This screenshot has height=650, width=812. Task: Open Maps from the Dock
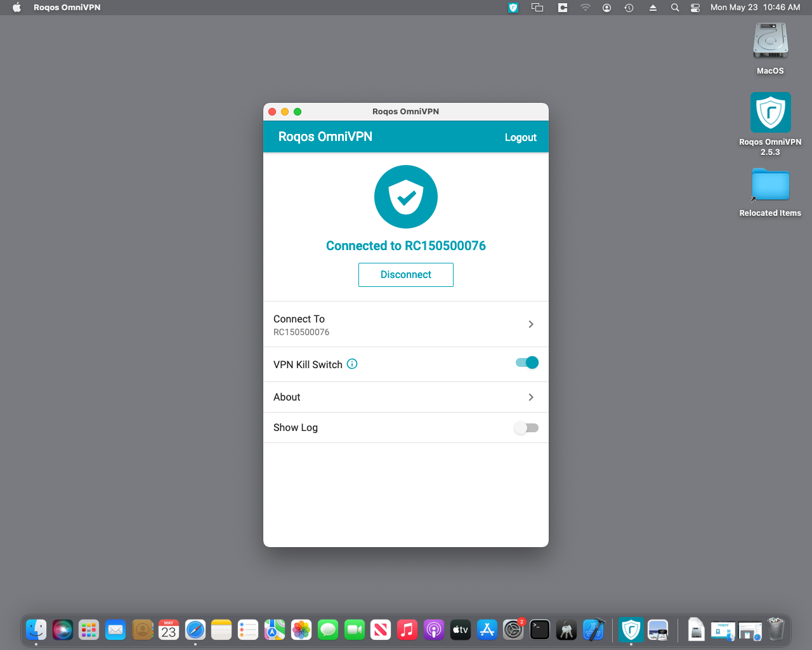click(275, 630)
